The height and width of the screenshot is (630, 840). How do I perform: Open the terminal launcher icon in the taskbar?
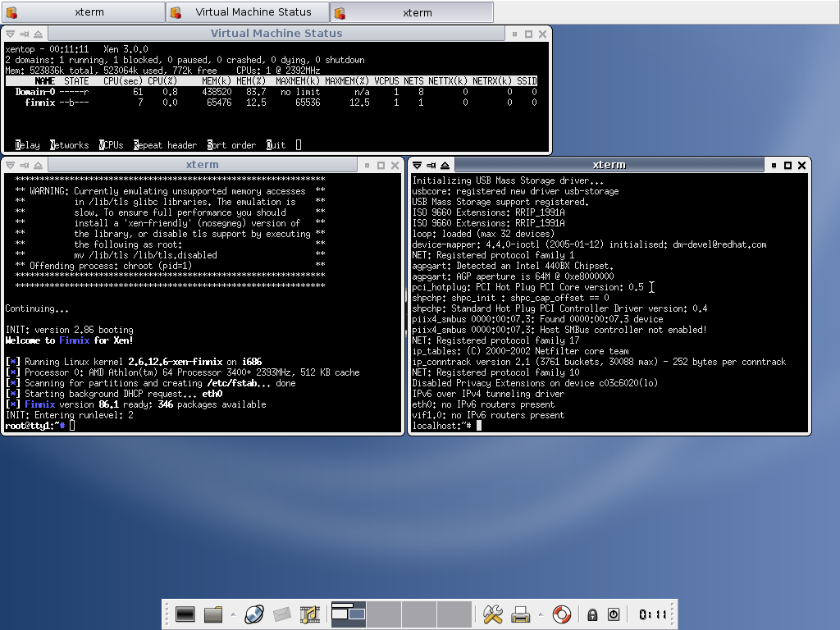click(x=185, y=613)
